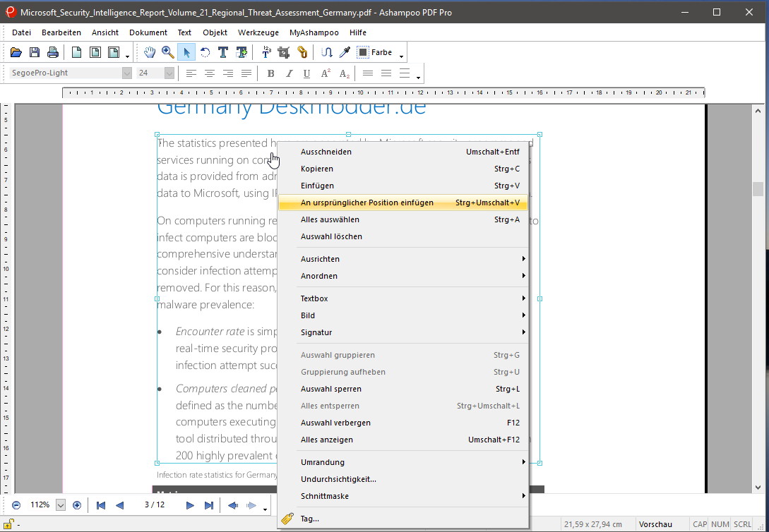Click the Tag... entry with the tag icon
This screenshot has width=769, height=532.
tap(403, 519)
